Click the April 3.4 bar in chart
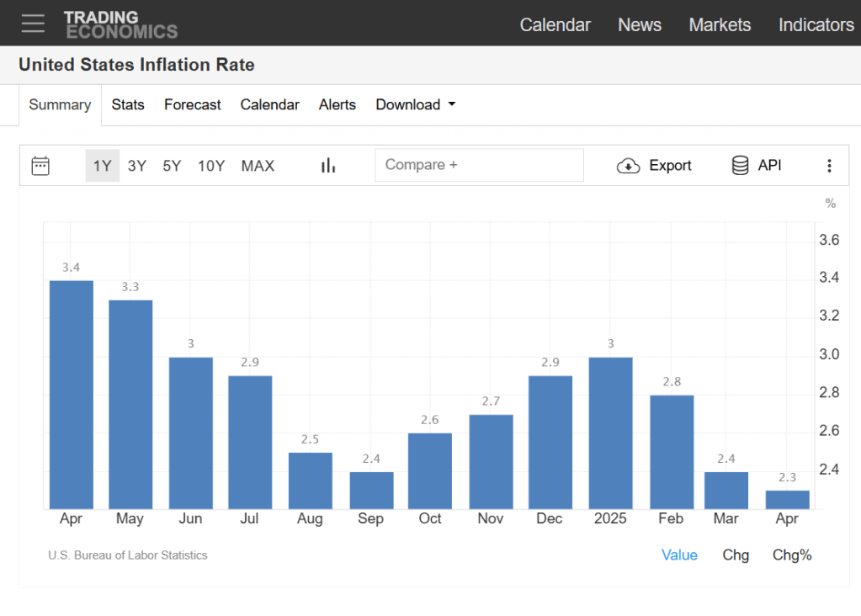 tap(72, 394)
